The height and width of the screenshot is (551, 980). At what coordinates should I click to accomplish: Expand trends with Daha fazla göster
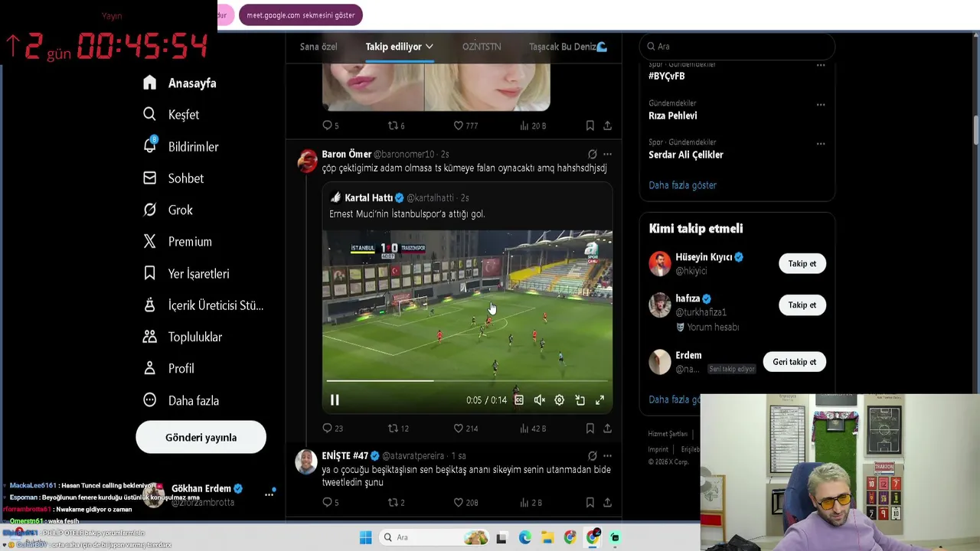click(683, 185)
